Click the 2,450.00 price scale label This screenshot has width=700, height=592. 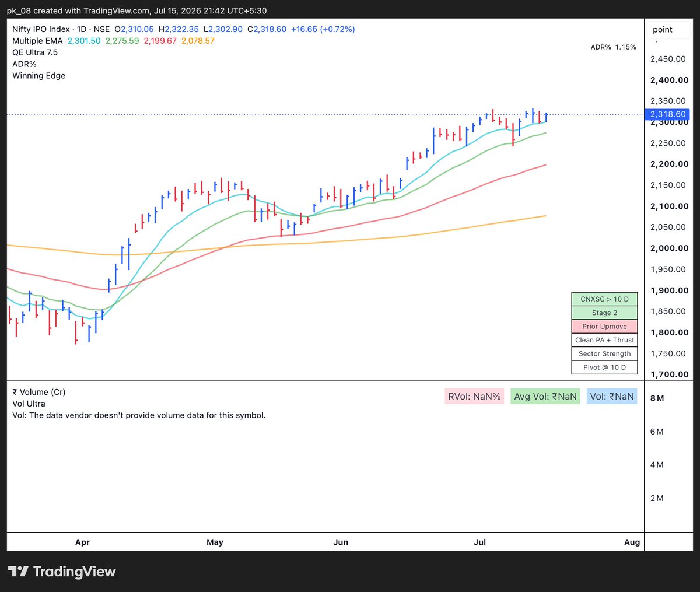click(668, 59)
